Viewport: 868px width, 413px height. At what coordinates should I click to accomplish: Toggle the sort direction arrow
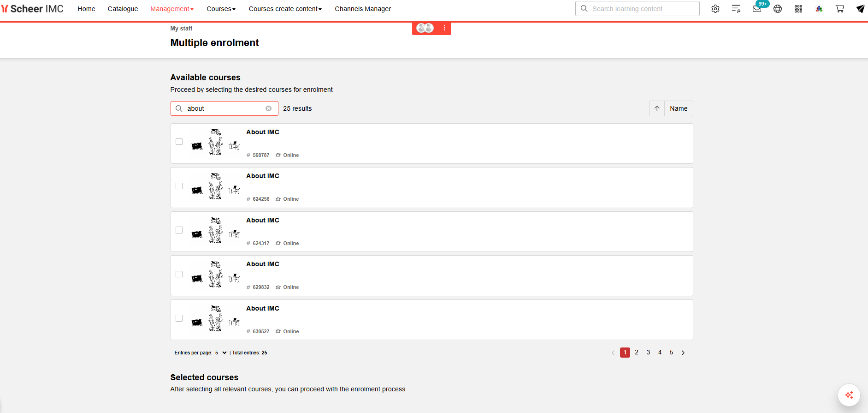(657, 108)
